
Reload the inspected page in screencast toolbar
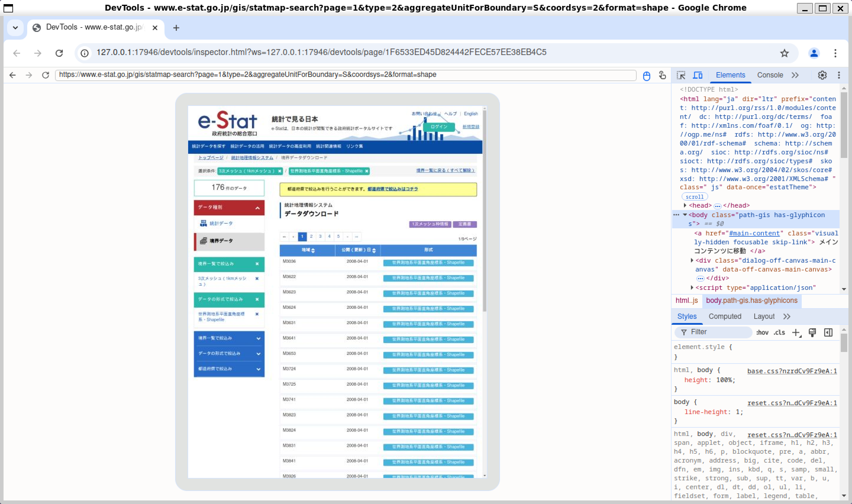(46, 75)
